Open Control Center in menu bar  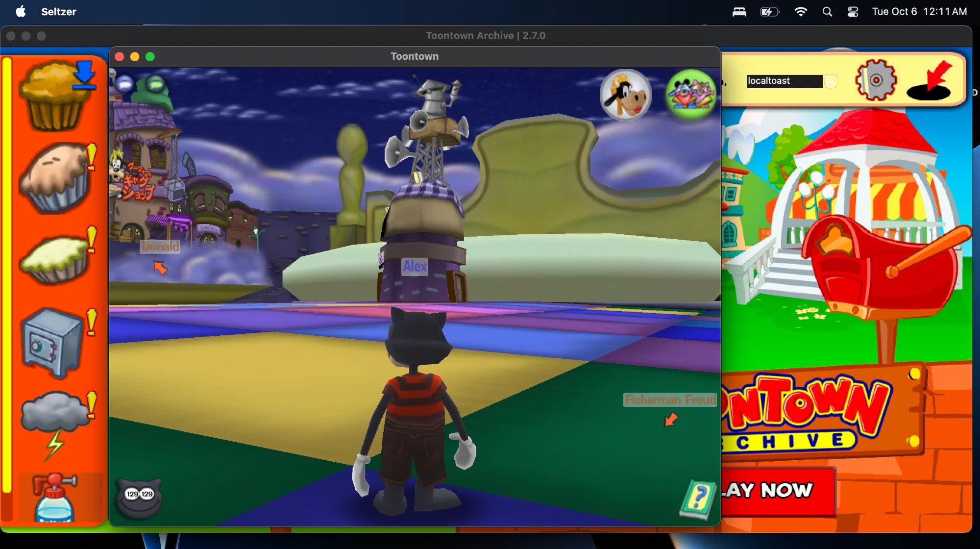point(853,11)
